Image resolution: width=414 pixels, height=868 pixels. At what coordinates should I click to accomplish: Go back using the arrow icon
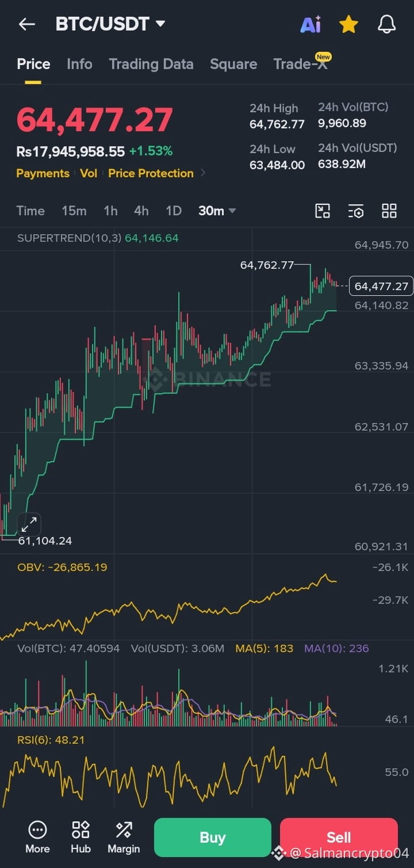tap(26, 24)
